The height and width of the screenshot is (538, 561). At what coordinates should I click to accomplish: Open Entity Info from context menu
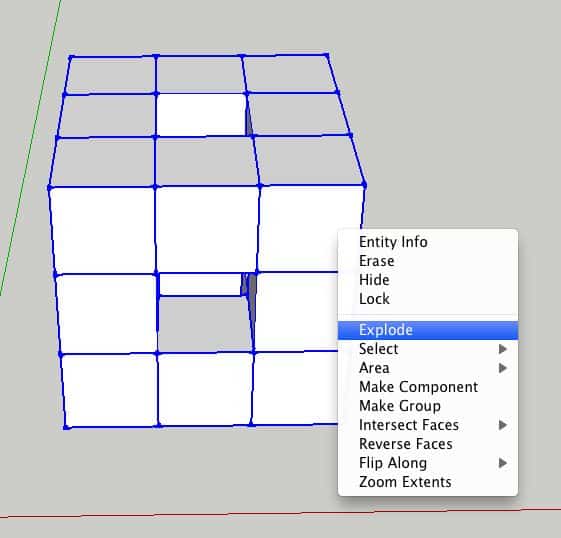pyautogui.click(x=393, y=242)
